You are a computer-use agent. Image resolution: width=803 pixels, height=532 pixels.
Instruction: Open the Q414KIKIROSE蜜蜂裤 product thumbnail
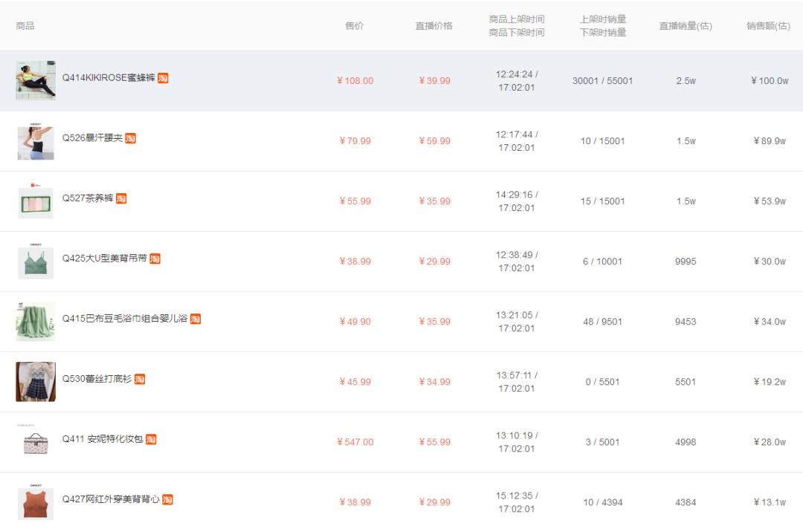[36, 80]
